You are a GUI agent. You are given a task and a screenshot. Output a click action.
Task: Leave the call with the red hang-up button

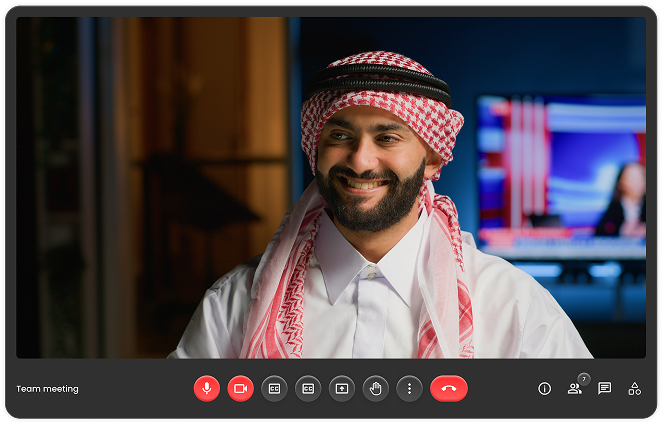pyautogui.click(x=448, y=388)
